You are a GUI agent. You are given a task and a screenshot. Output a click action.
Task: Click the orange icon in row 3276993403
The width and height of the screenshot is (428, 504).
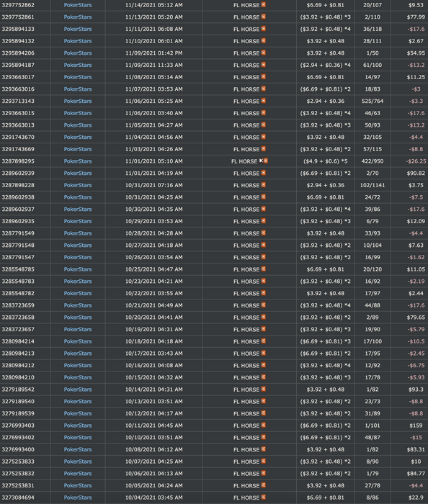(x=264, y=425)
